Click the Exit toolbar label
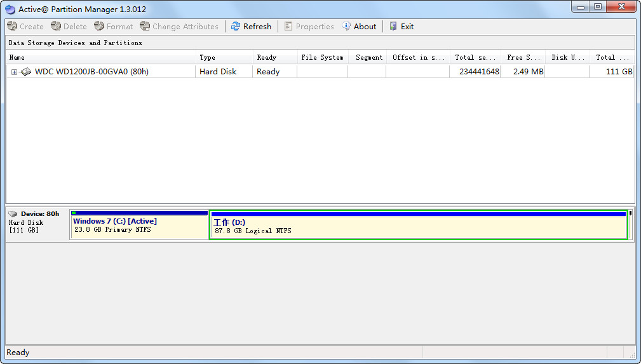This screenshot has width=641, height=364. pos(407,26)
